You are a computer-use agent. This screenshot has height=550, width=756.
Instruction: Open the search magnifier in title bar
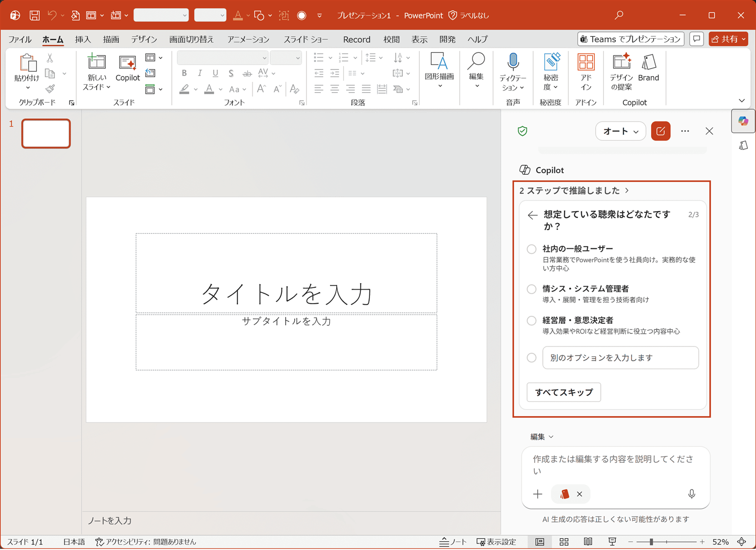tap(619, 15)
